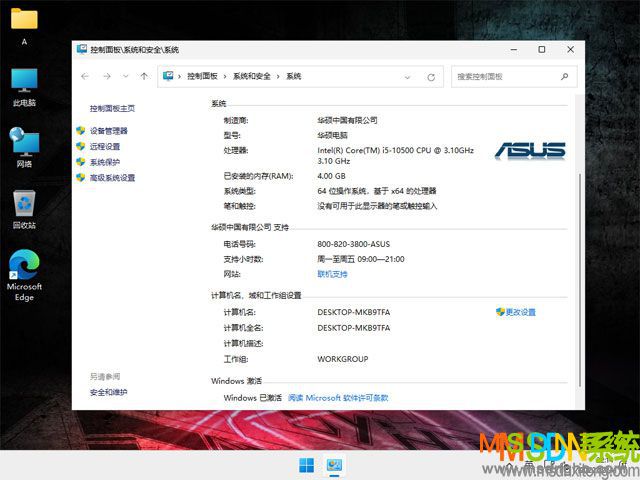Go up one level with the up arrow
Image resolution: width=640 pixels, height=480 pixels.
(144, 76)
